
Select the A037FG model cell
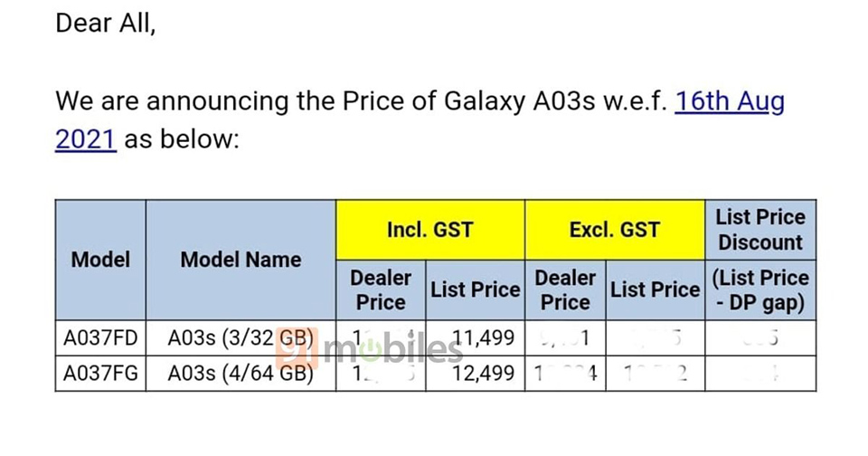100,373
